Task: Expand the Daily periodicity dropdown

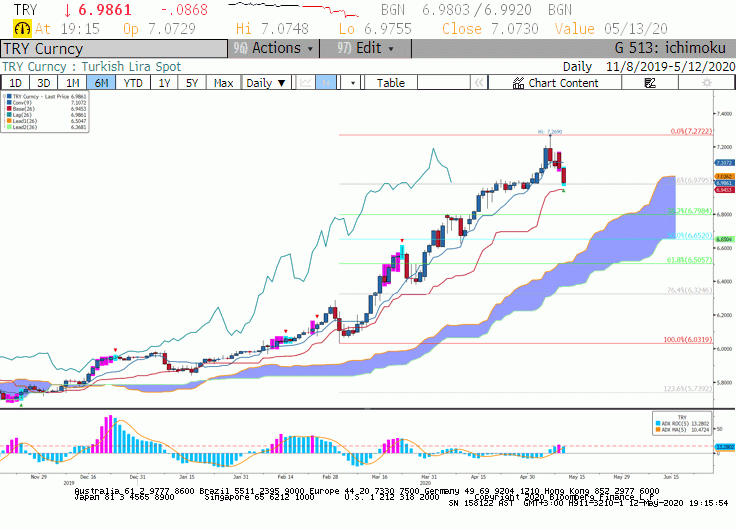Action: point(266,83)
